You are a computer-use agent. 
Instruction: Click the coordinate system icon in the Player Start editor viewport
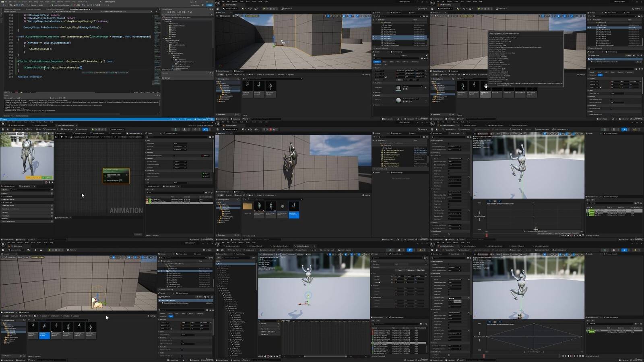coord(122,257)
